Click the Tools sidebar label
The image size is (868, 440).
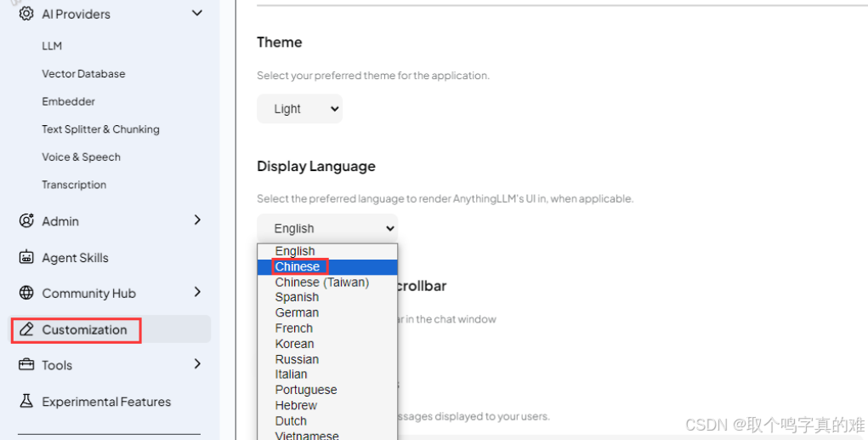57,365
